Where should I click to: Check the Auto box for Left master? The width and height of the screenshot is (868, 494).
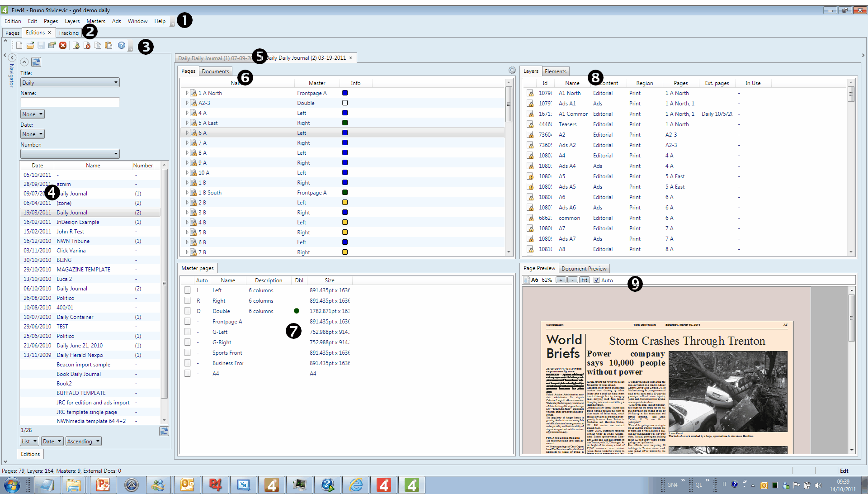tap(187, 290)
